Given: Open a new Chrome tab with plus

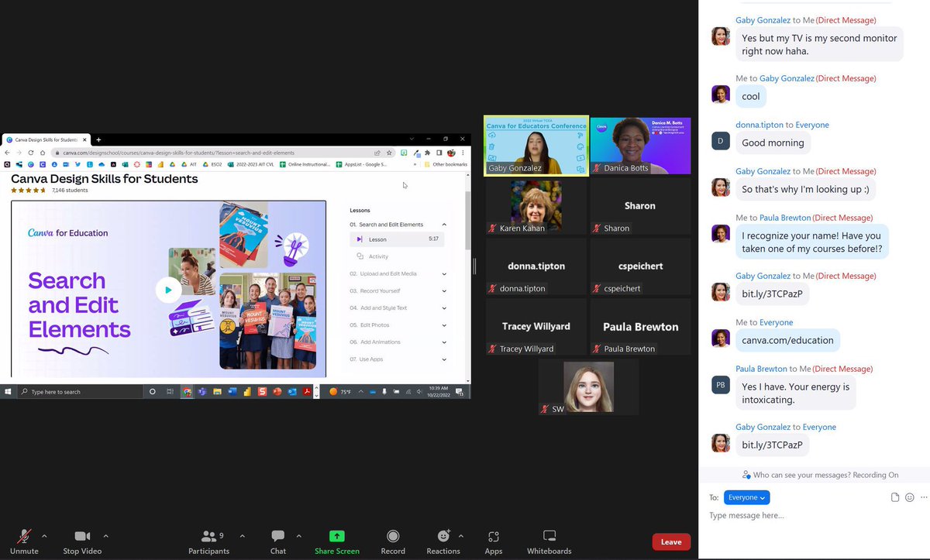Looking at the screenshot, I should (x=98, y=139).
